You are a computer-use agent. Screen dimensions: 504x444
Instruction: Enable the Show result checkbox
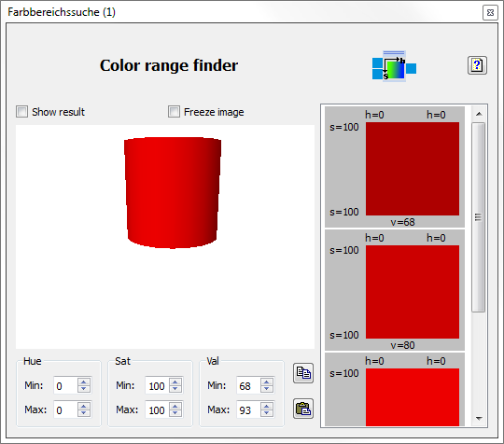tap(21, 112)
